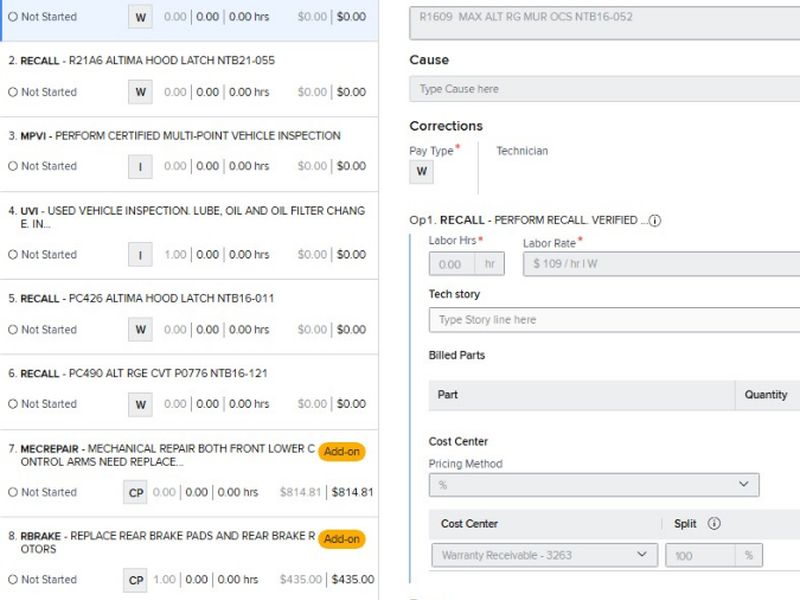The height and width of the screenshot is (600, 800).
Task: Open the Pricing Method dropdown
Action: [593, 484]
